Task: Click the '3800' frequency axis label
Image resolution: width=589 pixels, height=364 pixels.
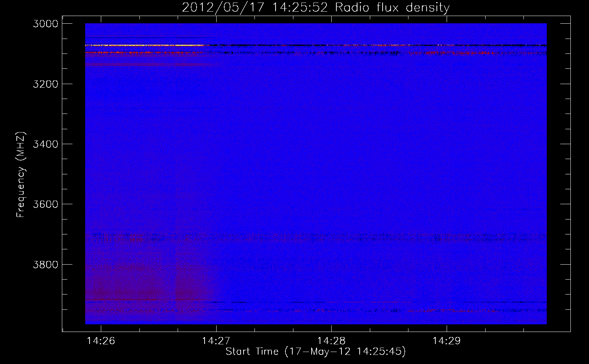Action: click(x=46, y=264)
